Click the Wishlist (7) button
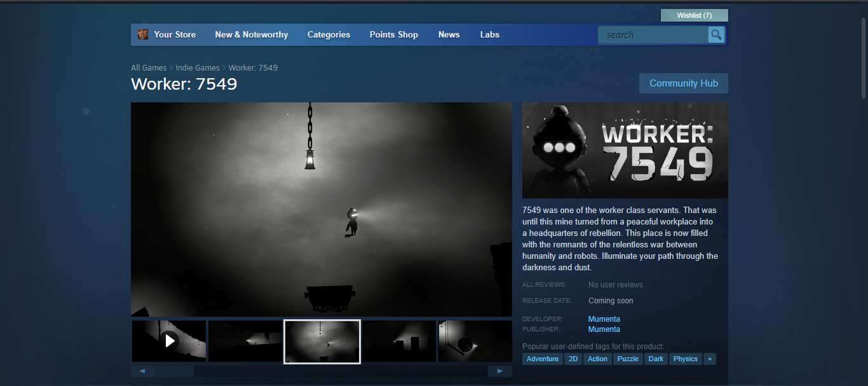 pyautogui.click(x=695, y=15)
